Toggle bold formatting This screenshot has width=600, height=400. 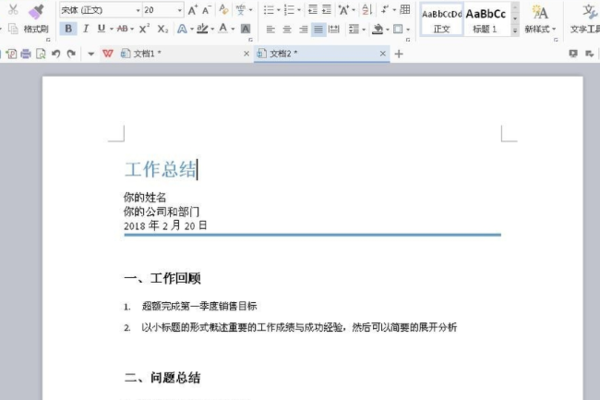[x=68, y=29]
